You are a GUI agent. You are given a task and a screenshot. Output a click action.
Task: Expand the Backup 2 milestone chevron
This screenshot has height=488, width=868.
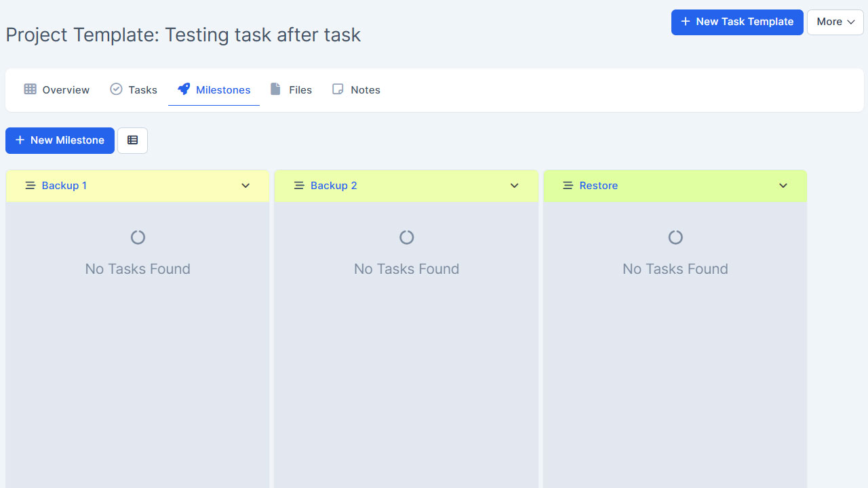[515, 186]
